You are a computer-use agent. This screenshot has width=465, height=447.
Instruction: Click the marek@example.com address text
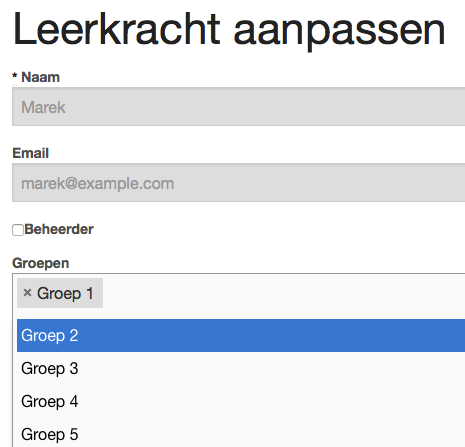coord(98,183)
